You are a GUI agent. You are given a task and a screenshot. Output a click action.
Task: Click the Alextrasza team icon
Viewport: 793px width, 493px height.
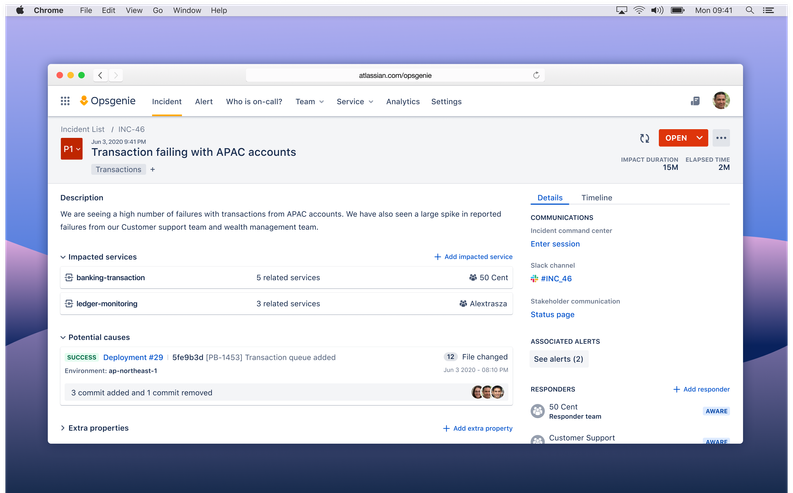(x=463, y=303)
